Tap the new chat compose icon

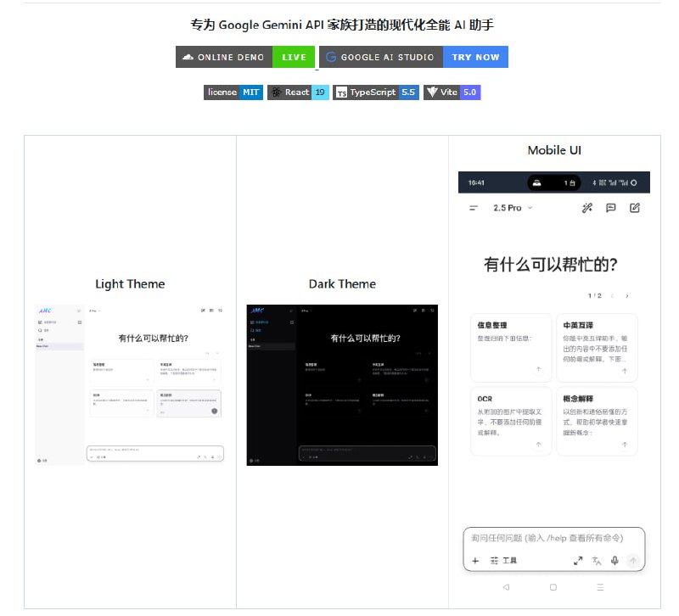[635, 207]
